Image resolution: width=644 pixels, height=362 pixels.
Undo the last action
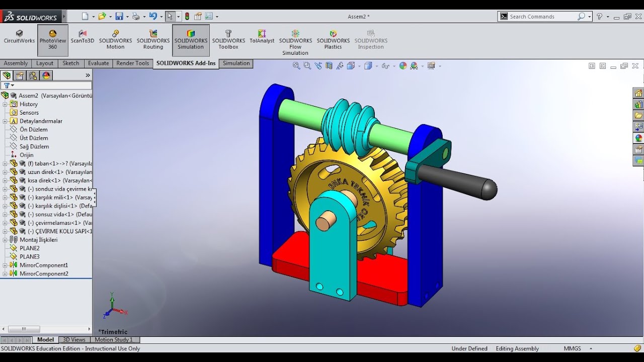[153, 17]
